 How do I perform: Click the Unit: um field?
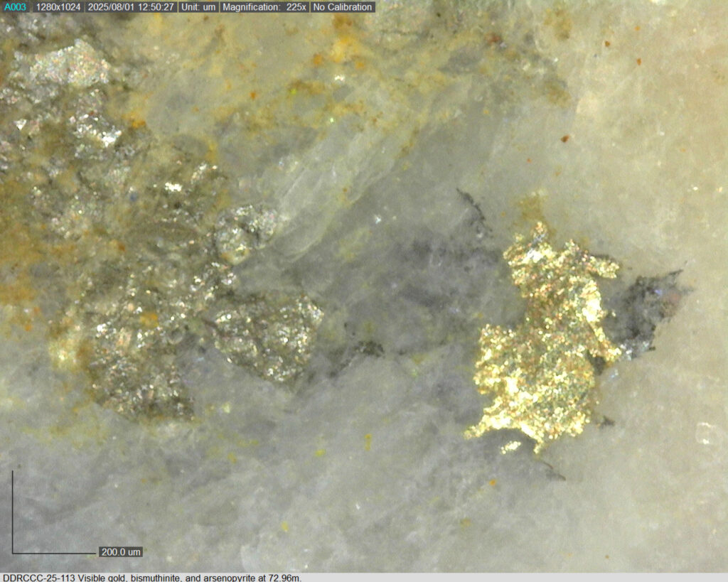pyautogui.click(x=198, y=7)
